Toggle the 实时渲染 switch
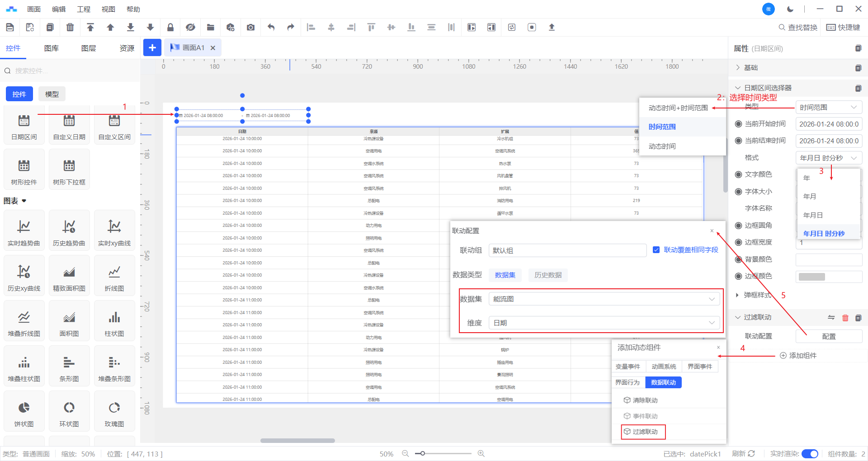Image resolution: width=868 pixels, height=461 pixels. [x=810, y=454]
